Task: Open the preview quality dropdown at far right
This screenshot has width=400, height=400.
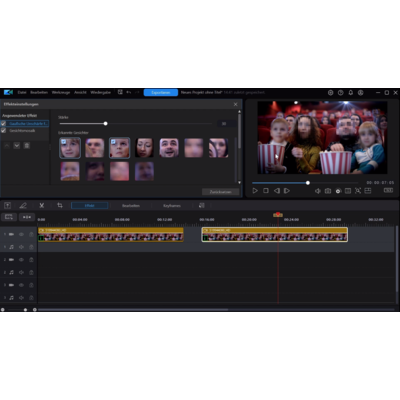Action: coord(388,190)
